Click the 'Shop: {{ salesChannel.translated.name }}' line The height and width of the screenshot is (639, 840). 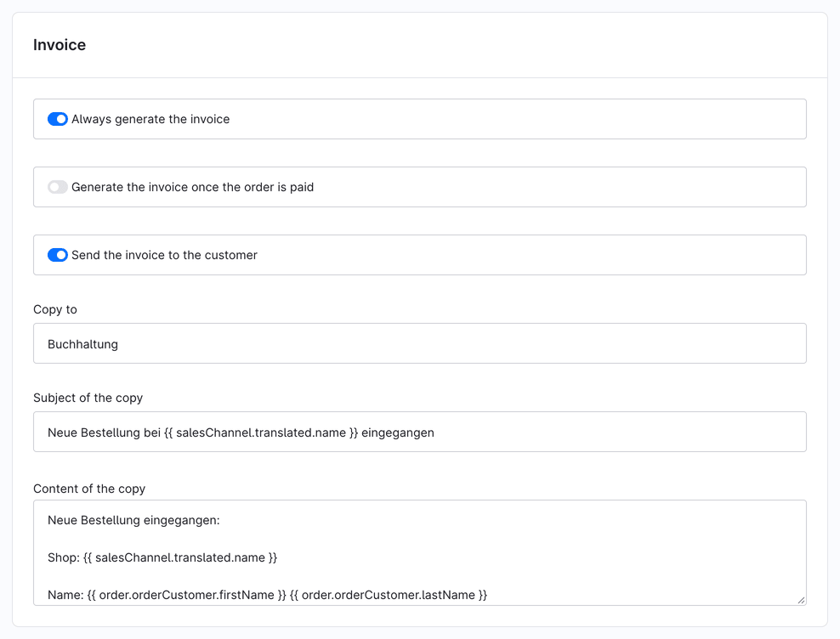point(162,557)
